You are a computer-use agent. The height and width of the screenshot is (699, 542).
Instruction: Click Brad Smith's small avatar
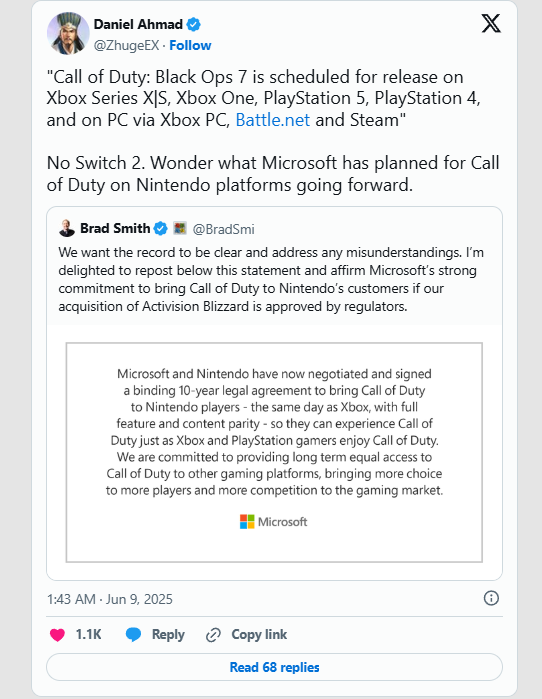click(67, 228)
